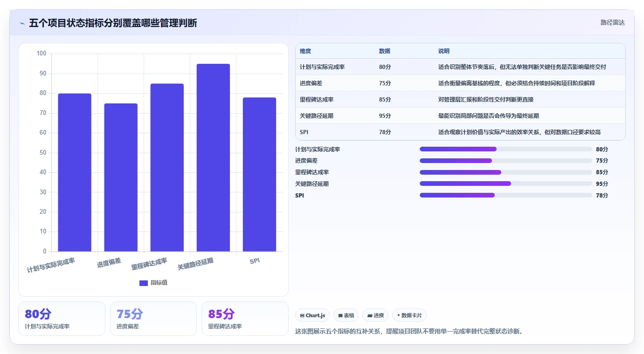Click 计划与实际完成率 table row name
This screenshot has height=354, width=644.
coord(322,67)
